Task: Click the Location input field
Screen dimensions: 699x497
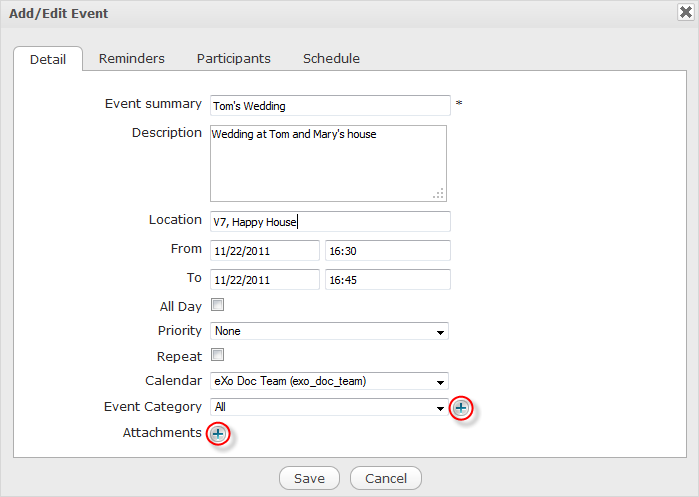Action: click(330, 221)
